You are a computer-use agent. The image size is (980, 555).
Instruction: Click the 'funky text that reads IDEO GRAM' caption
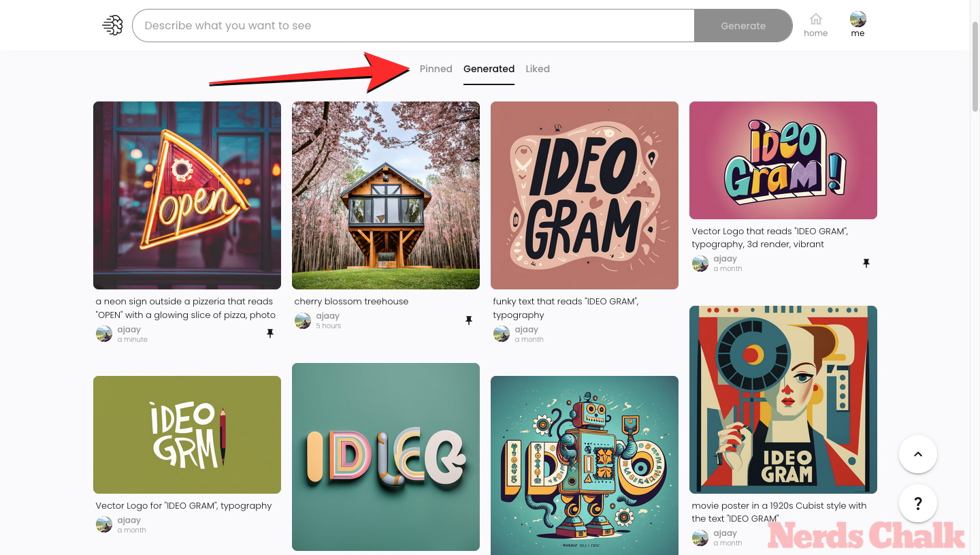566,308
